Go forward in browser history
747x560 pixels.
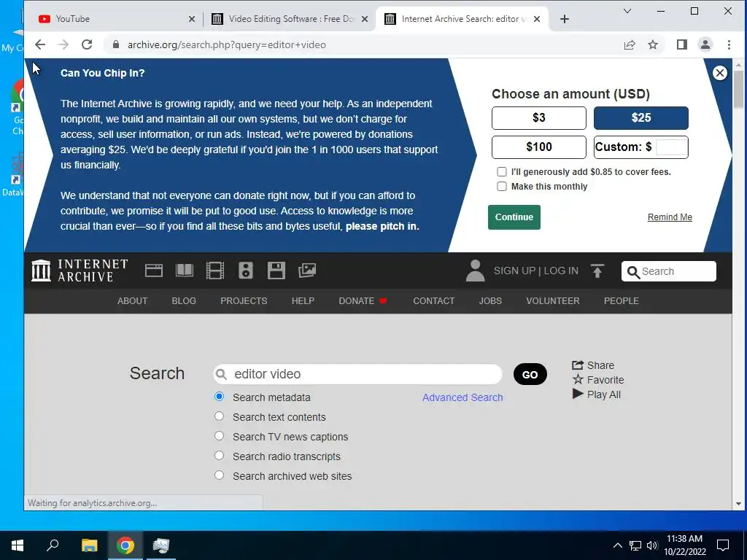tap(63, 44)
